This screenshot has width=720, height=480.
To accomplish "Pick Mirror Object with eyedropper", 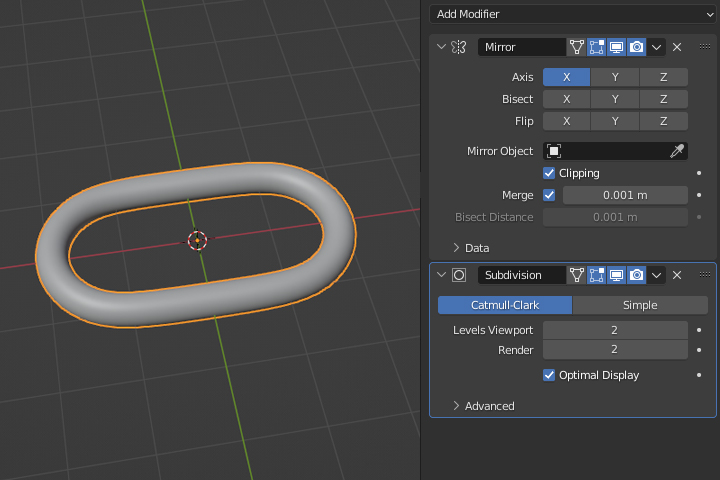I will [x=677, y=151].
